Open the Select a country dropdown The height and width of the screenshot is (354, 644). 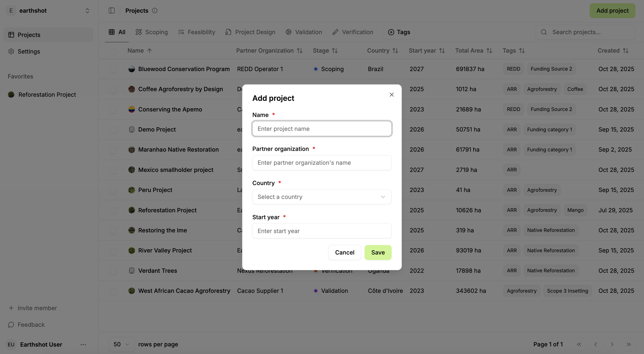(322, 197)
